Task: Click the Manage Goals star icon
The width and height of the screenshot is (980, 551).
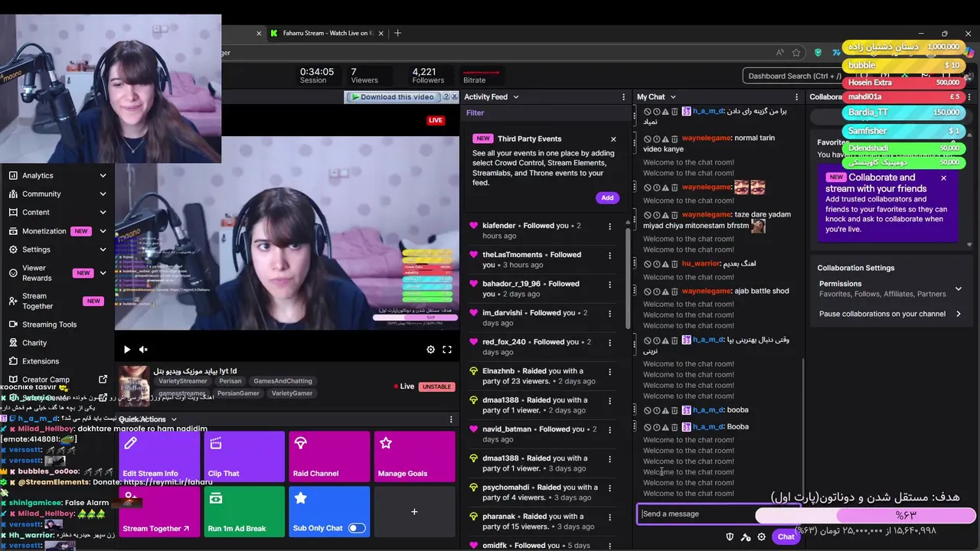Action: coord(385,443)
